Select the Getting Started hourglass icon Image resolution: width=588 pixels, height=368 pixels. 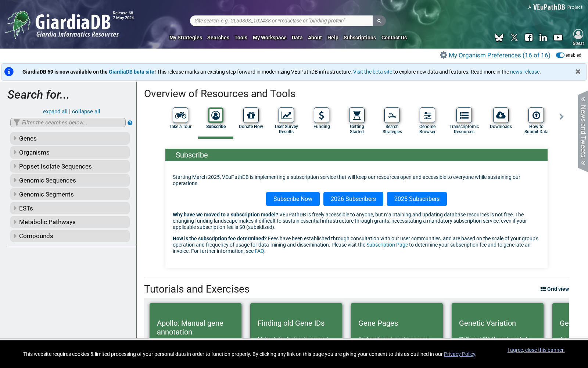pos(357,115)
